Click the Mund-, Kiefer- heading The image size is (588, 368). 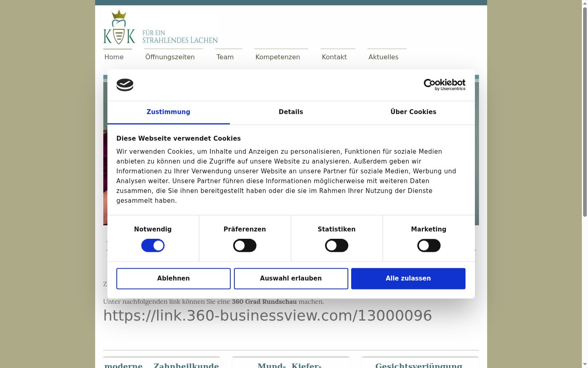point(290,366)
